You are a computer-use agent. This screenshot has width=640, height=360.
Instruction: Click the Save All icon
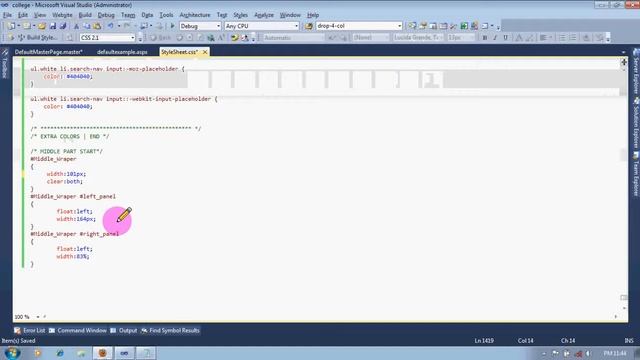coord(63,26)
